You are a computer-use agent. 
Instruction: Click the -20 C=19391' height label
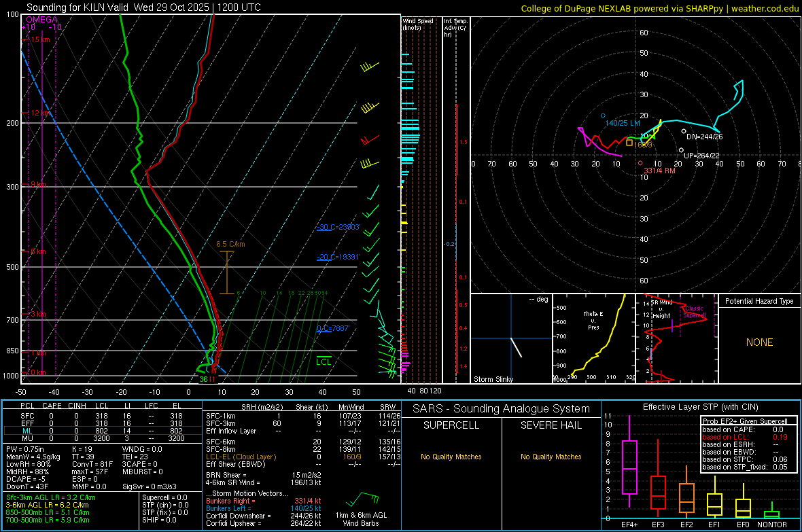[x=338, y=257]
